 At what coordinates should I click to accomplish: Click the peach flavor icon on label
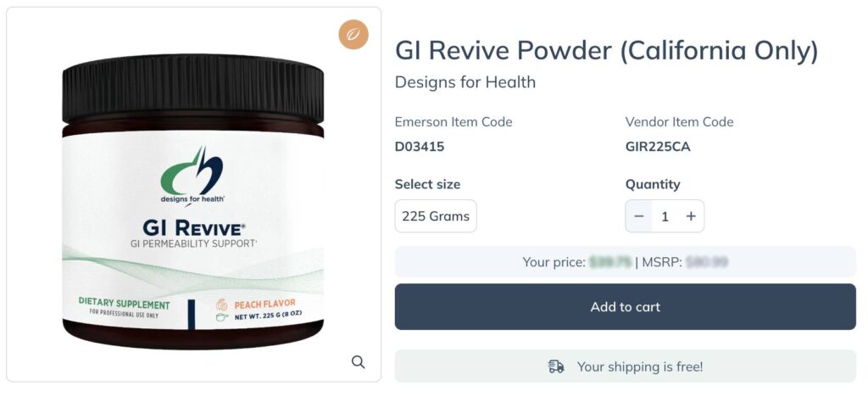[221, 305]
